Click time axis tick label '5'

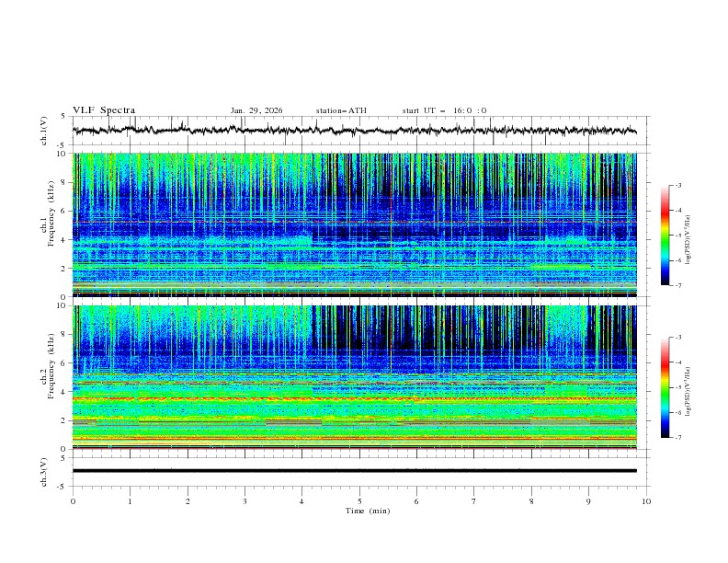click(x=359, y=501)
